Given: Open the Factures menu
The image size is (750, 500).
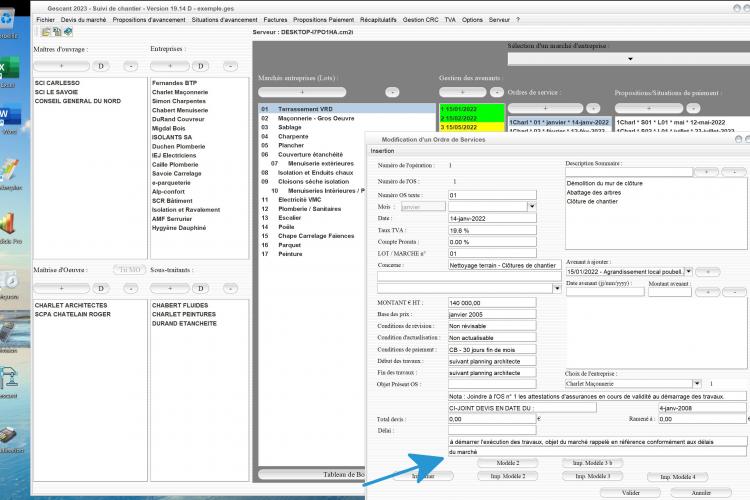Looking at the screenshot, I should coord(276,20).
